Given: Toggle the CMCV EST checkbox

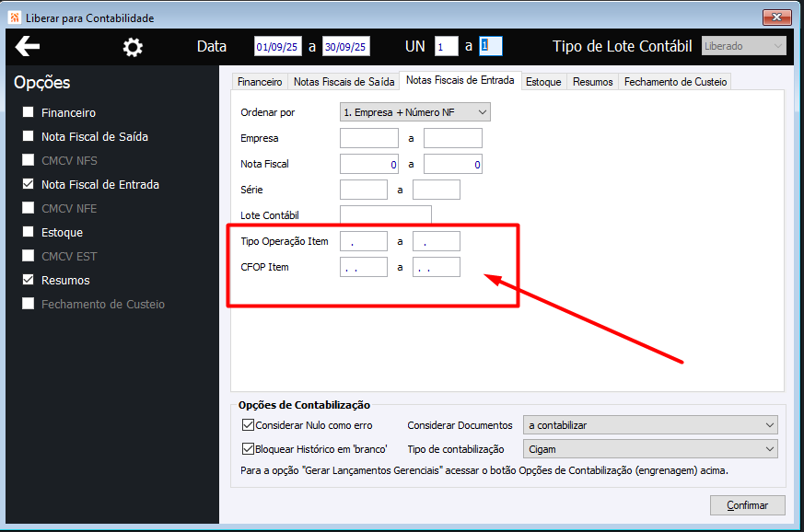Looking at the screenshot, I should pos(29,256).
